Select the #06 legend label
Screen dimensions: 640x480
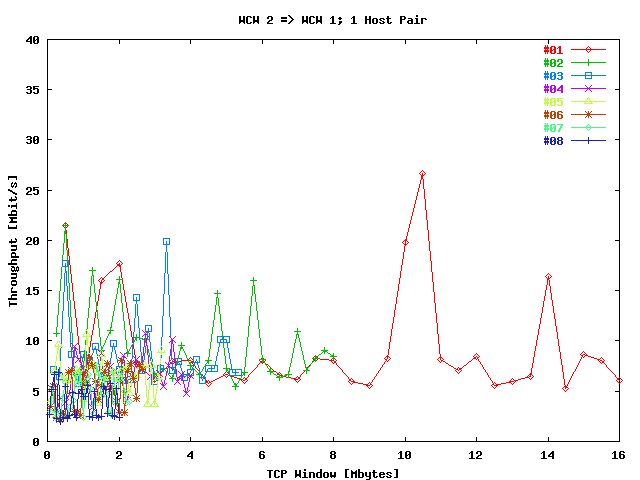pyautogui.click(x=553, y=115)
